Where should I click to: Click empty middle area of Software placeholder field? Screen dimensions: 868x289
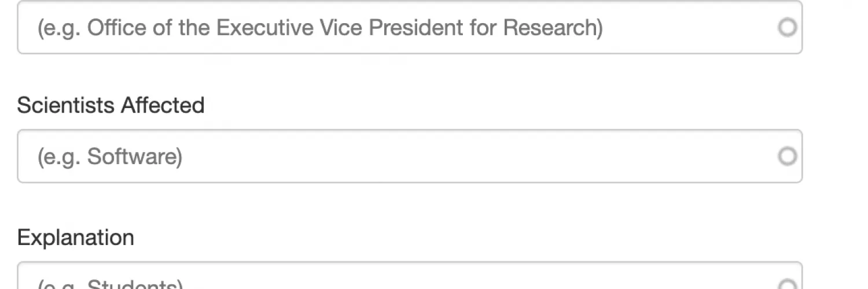tap(463, 156)
